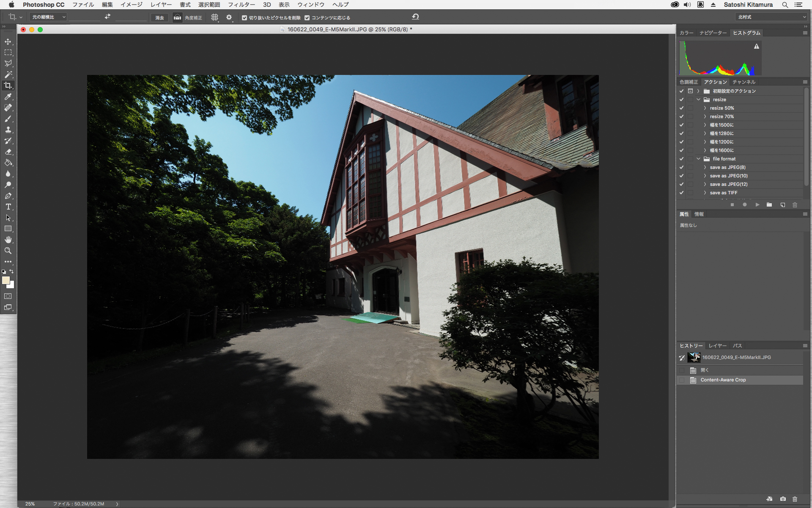Select the Eyedropper tool
This screenshot has height=508, width=812.
click(x=8, y=97)
